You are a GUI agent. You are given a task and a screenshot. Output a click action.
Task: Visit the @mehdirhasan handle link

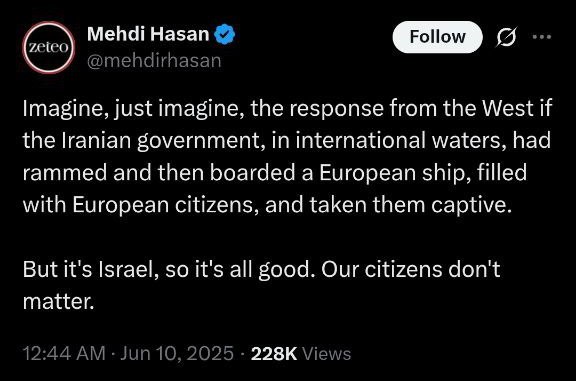point(154,61)
